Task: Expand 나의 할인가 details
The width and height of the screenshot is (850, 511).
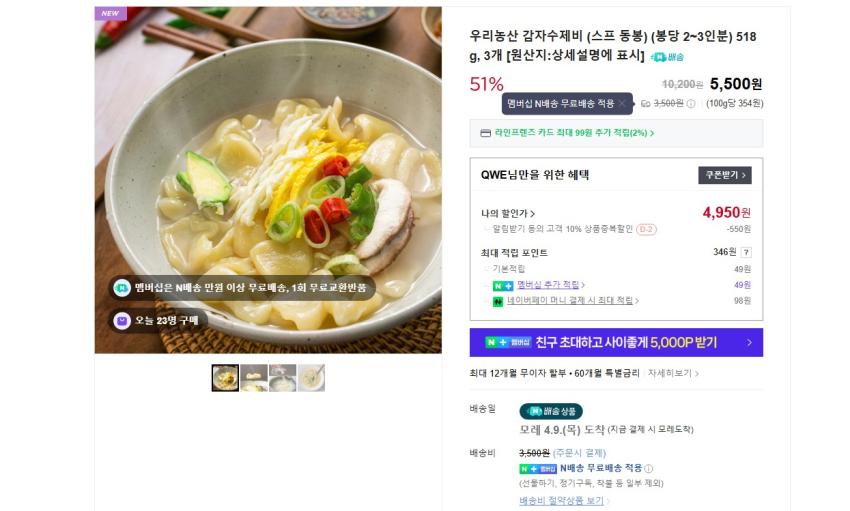Action: tap(508, 213)
